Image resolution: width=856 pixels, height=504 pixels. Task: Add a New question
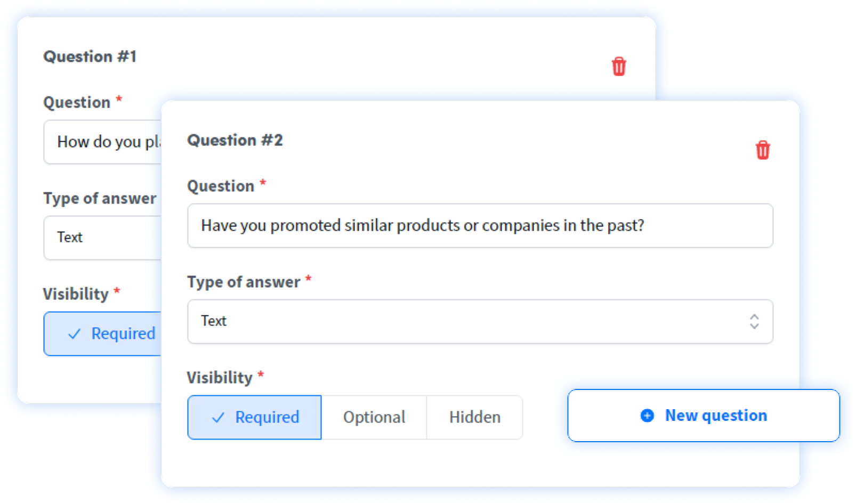704,416
